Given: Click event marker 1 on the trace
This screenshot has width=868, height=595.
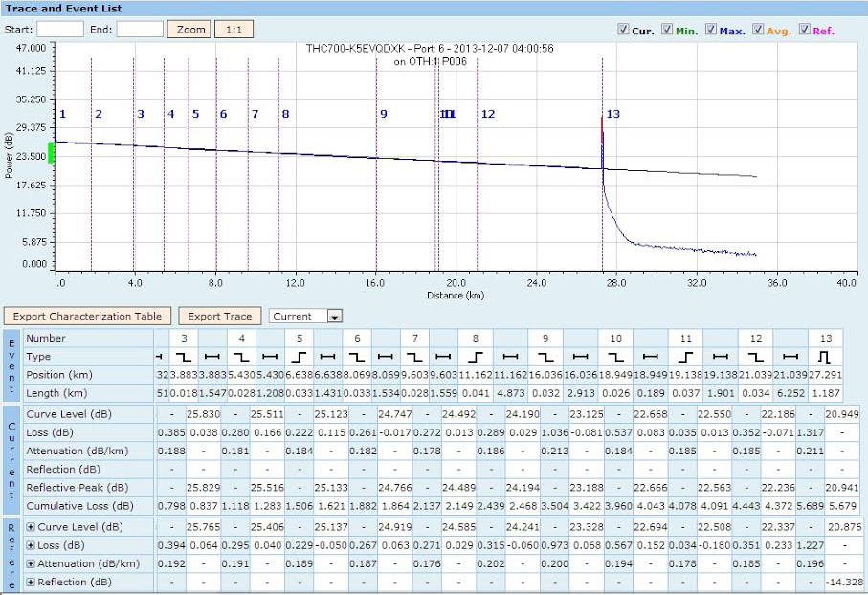Looking at the screenshot, I should [62, 114].
